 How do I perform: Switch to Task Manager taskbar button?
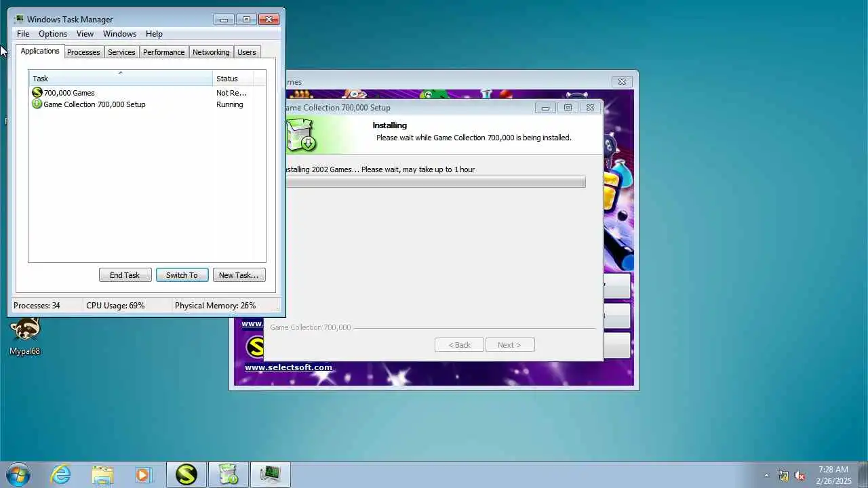pos(271,474)
